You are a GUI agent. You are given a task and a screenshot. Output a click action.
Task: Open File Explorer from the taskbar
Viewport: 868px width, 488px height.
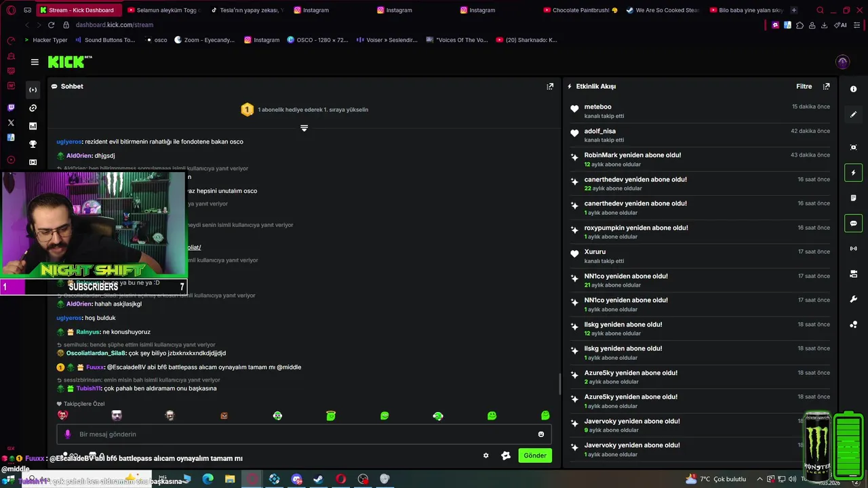(x=230, y=479)
